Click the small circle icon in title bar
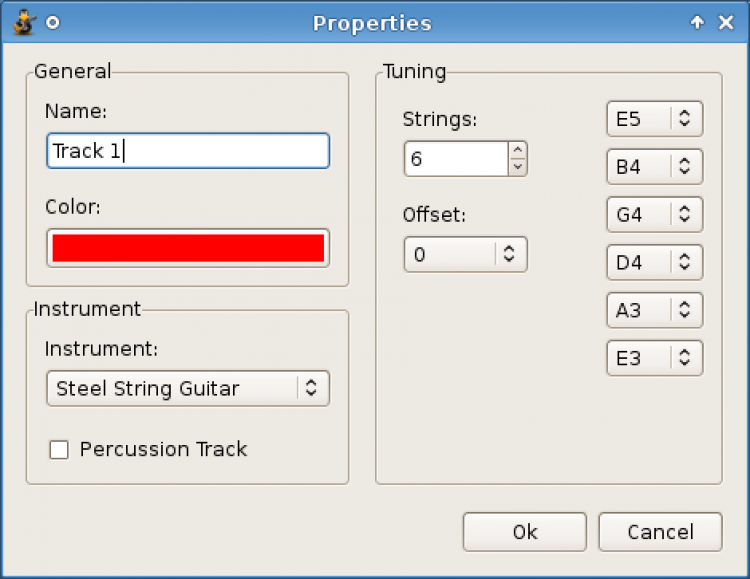The height and width of the screenshot is (579, 750). pyautogui.click(x=53, y=22)
